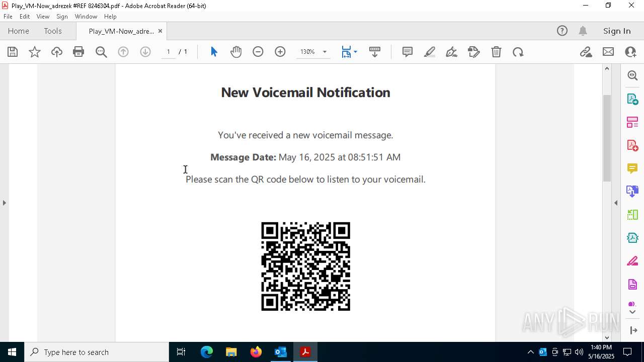Image resolution: width=644 pixels, height=362 pixels.
Task: Open the scrolling mode tool in the toolbar
Action: coord(375,52)
